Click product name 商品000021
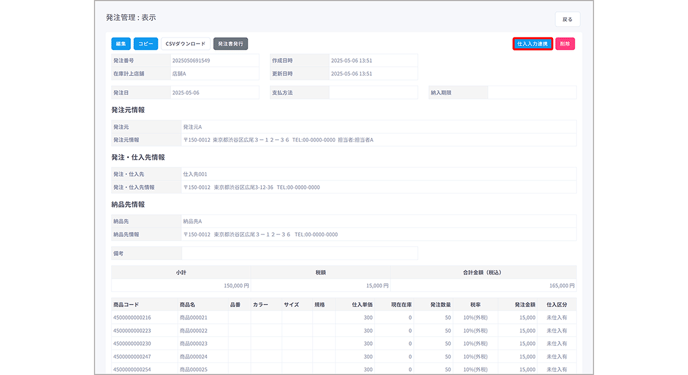Image resolution: width=688 pixels, height=375 pixels. (194, 318)
